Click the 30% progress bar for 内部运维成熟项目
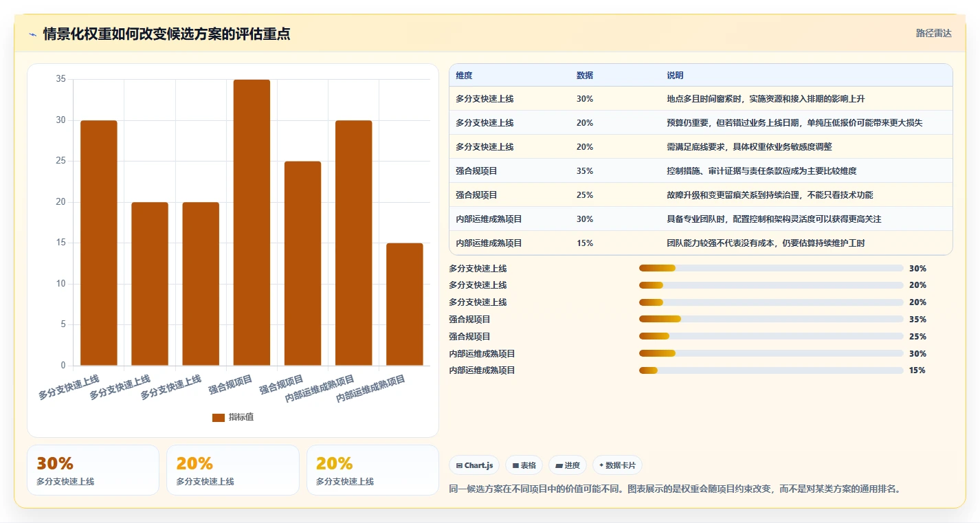 (x=771, y=353)
